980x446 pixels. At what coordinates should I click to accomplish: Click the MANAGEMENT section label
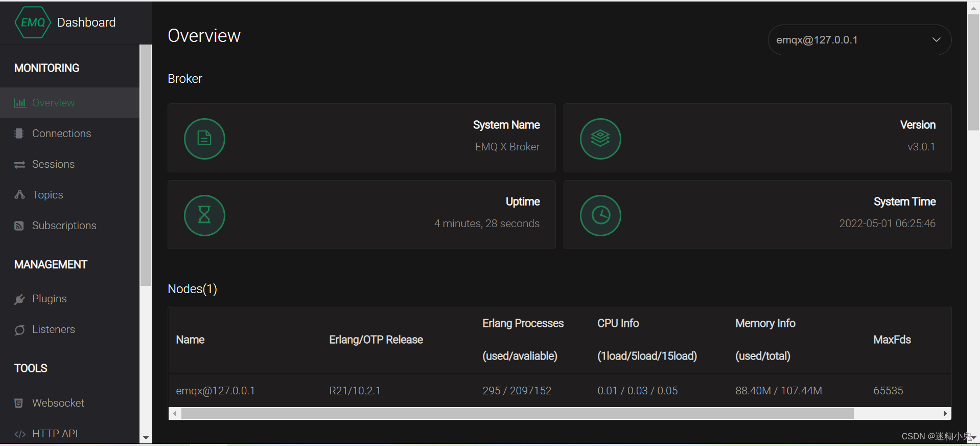[51, 264]
